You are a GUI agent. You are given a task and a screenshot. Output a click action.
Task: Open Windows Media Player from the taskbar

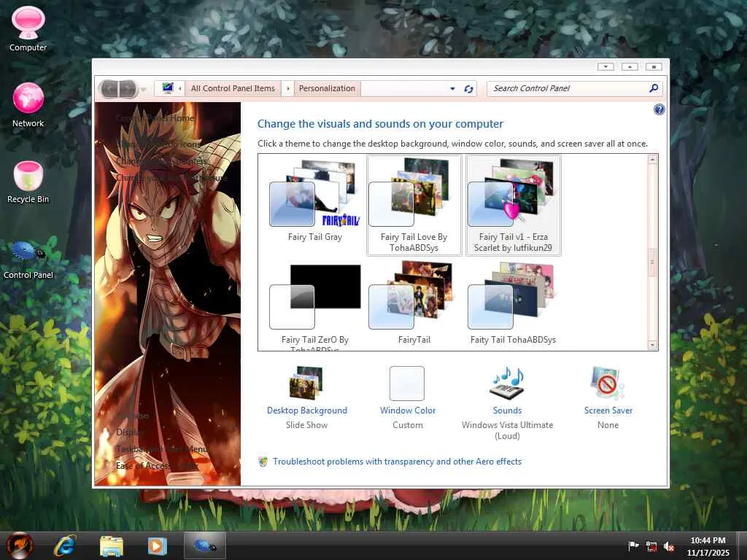(x=157, y=545)
